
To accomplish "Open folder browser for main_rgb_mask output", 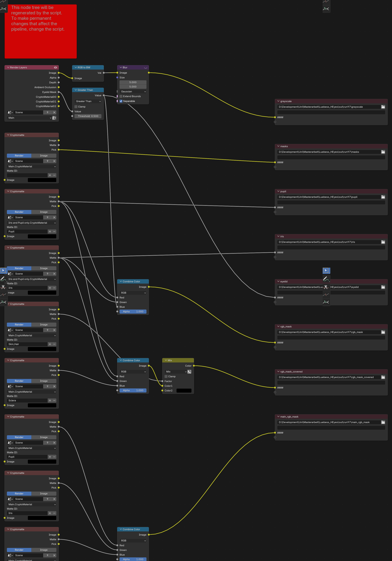I will pos(383,422).
